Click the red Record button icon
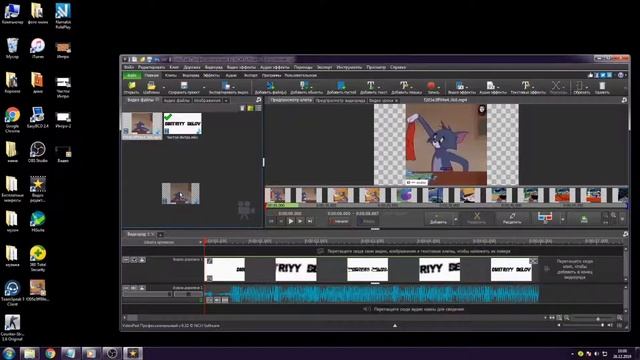 coord(431,85)
